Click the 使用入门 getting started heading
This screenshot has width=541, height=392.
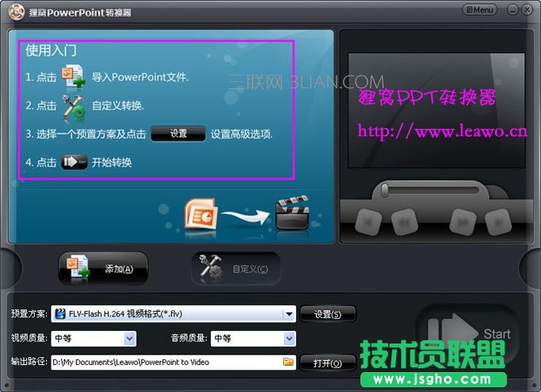(x=51, y=51)
